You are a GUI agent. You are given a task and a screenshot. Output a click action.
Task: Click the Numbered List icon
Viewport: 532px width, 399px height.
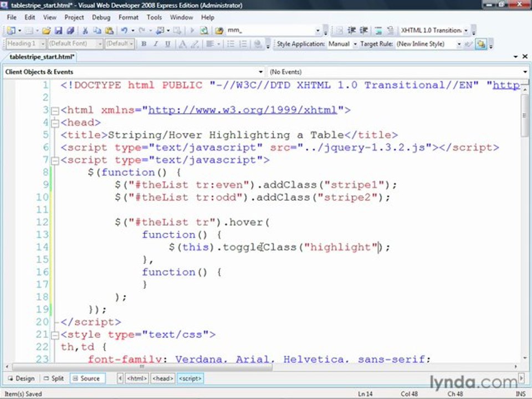point(243,44)
